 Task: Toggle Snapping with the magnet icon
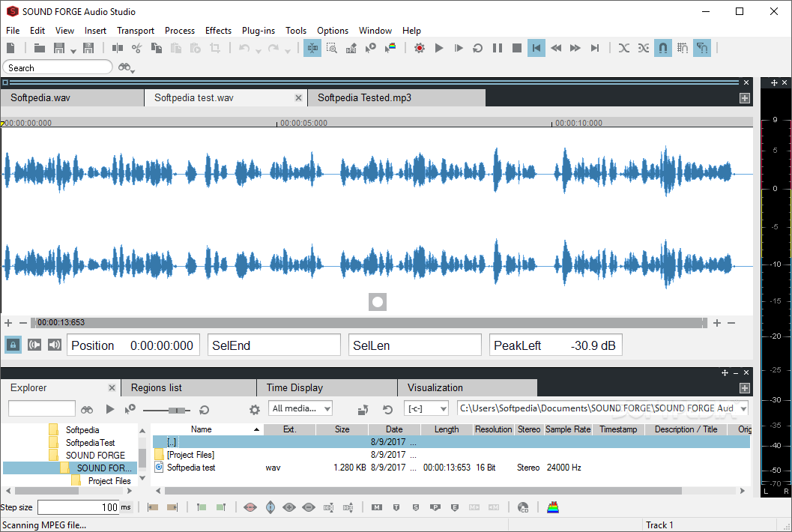(x=662, y=48)
